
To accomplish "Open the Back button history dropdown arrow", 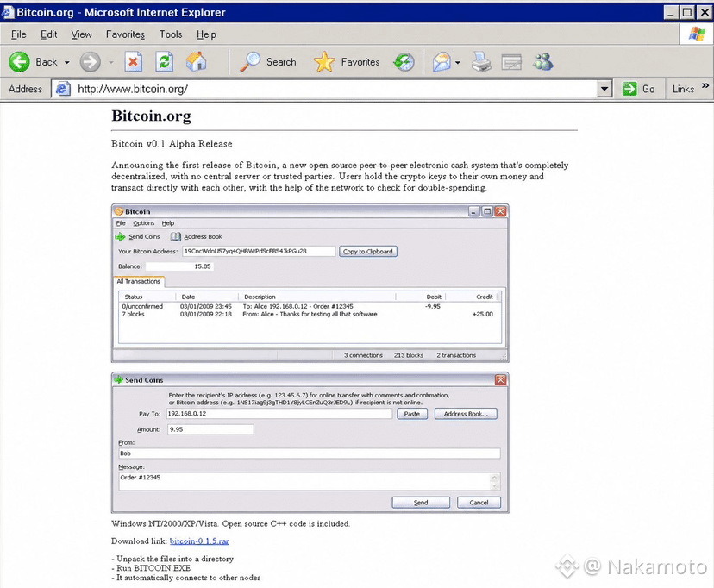I will click(67, 62).
